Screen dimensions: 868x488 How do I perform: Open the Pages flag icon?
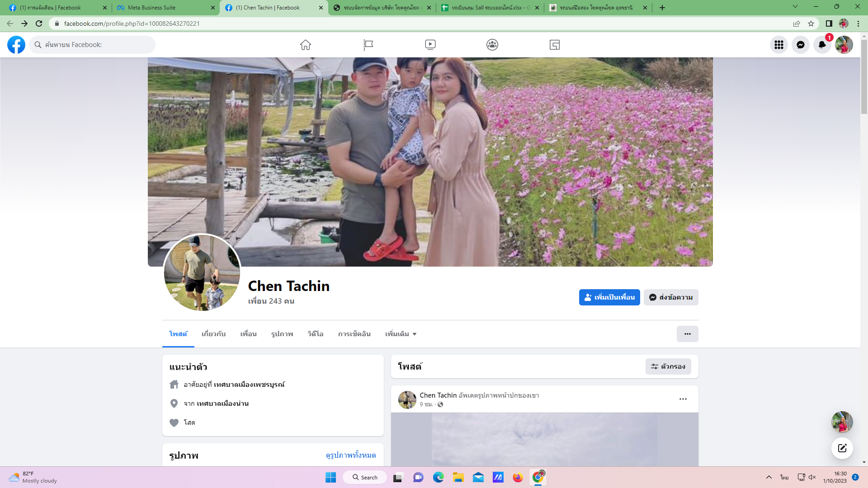[368, 45]
